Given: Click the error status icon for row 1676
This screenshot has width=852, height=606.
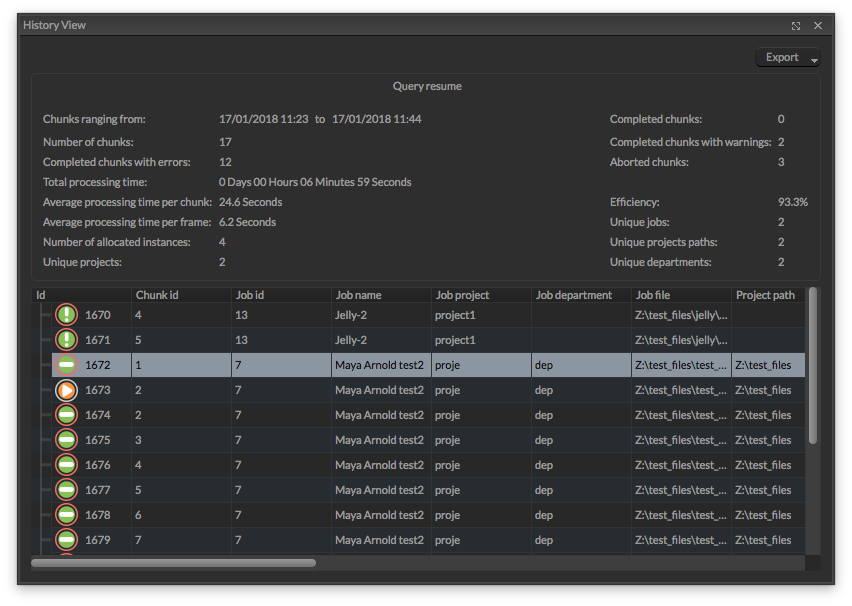Looking at the screenshot, I should tap(66, 465).
